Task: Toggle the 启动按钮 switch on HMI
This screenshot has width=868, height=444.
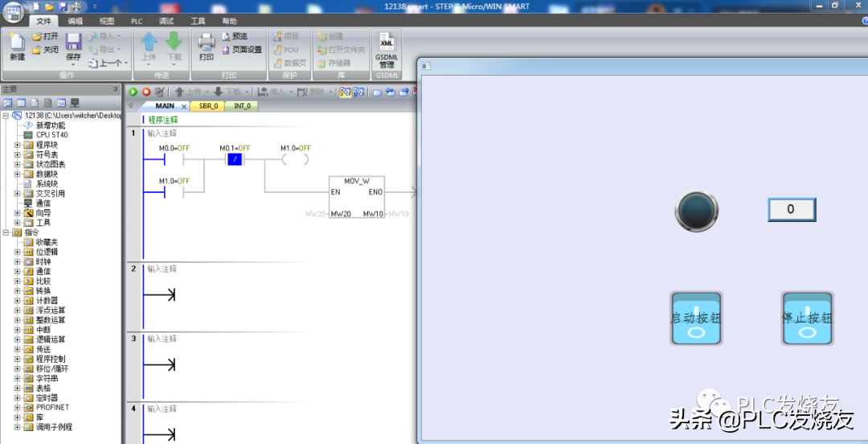Action: (x=696, y=319)
